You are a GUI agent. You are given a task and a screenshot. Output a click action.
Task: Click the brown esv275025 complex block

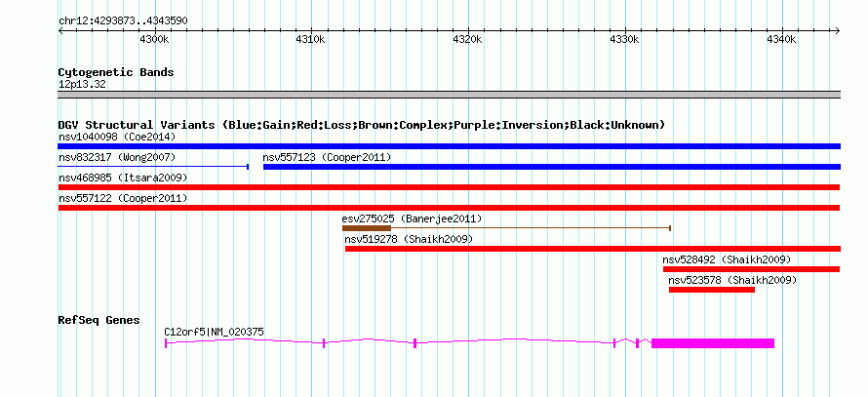coord(367,228)
